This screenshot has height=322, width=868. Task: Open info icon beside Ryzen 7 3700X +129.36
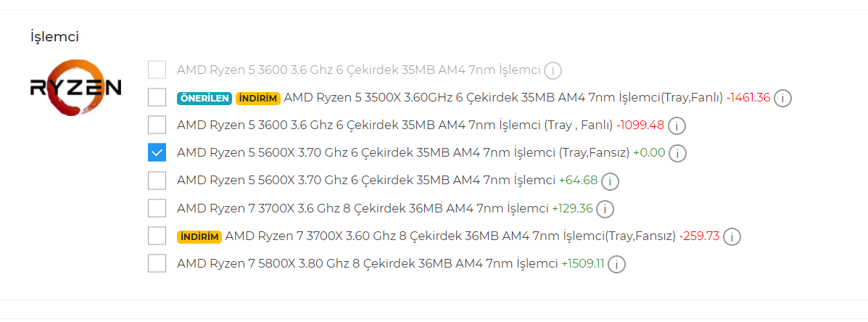click(605, 210)
